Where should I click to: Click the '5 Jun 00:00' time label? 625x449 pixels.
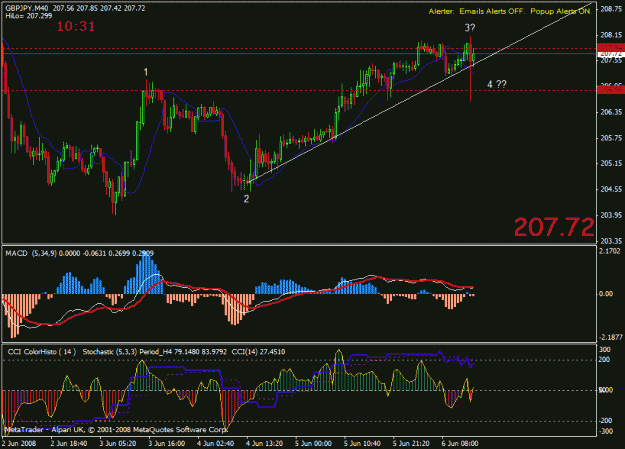(x=313, y=443)
